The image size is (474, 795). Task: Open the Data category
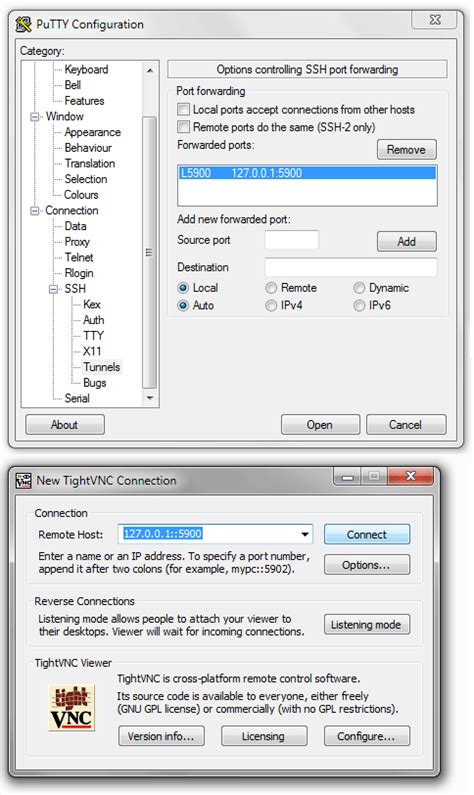(75, 226)
